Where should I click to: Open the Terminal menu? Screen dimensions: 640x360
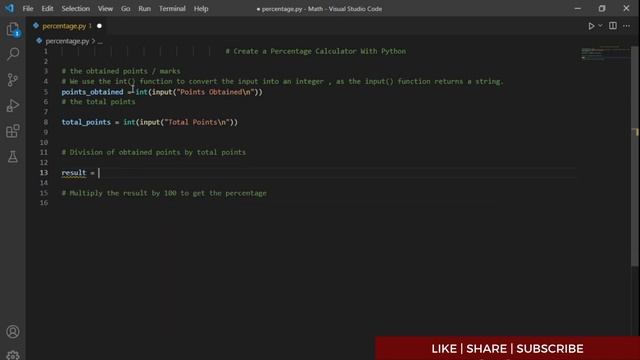(172, 9)
